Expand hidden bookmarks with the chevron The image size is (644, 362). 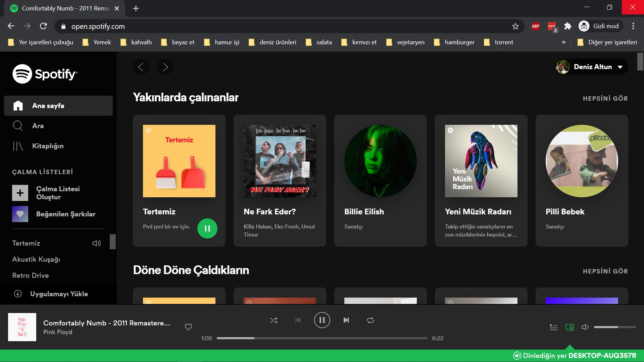(564, 42)
